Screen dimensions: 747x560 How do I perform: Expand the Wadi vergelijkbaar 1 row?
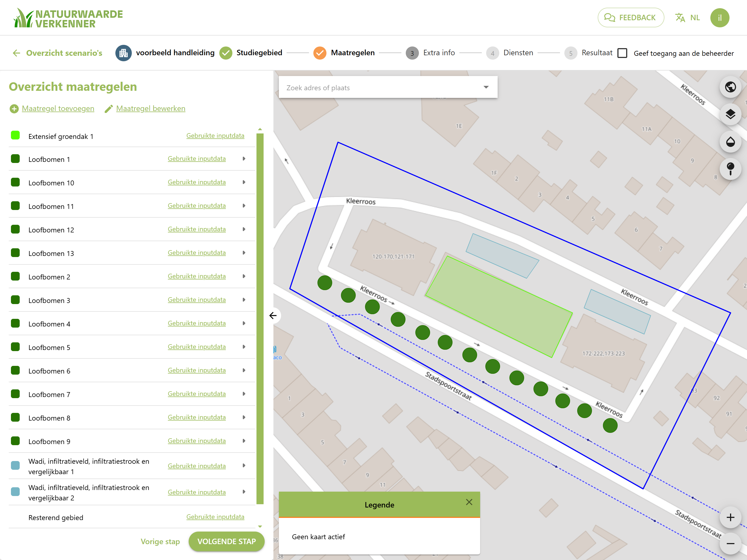pyautogui.click(x=244, y=465)
